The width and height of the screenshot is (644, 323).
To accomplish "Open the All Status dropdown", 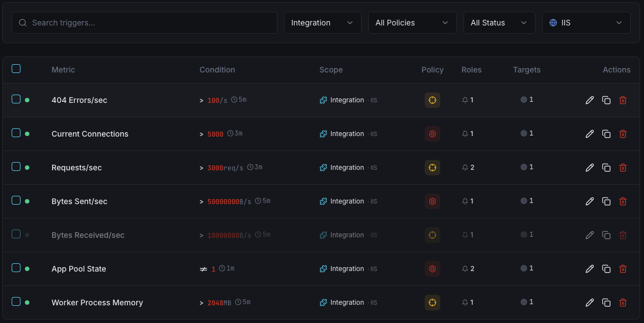I will (x=499, y=23).
